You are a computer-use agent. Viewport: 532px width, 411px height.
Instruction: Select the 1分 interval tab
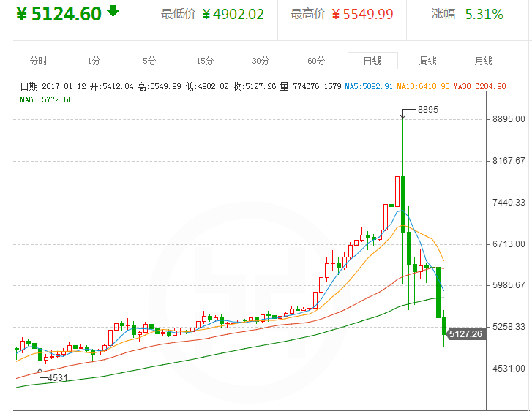tap(94, 61)
